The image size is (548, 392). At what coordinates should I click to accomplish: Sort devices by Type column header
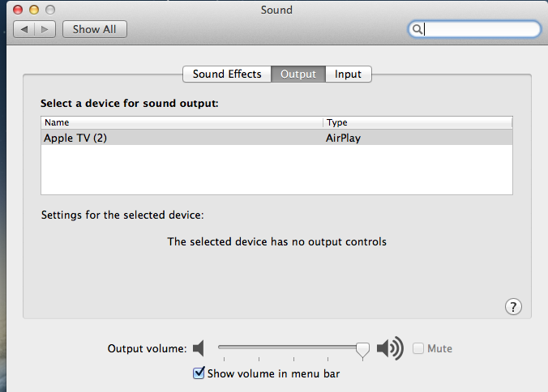[417, 122]
